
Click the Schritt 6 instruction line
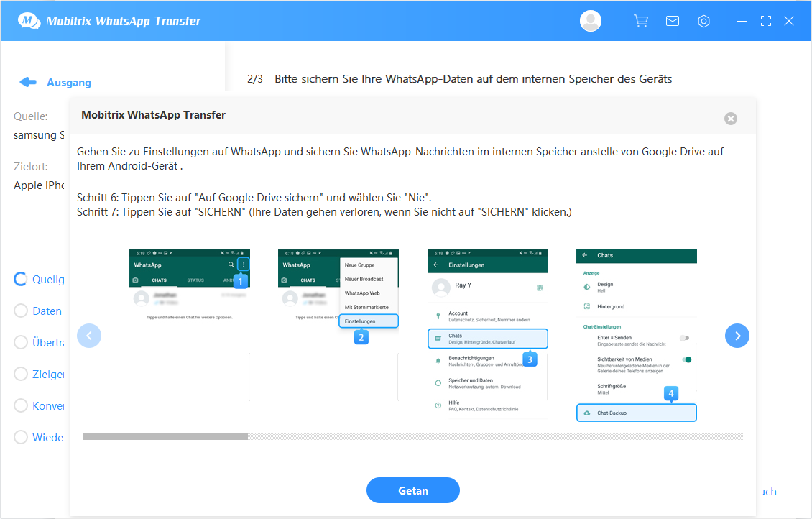[x=254, y=198]
